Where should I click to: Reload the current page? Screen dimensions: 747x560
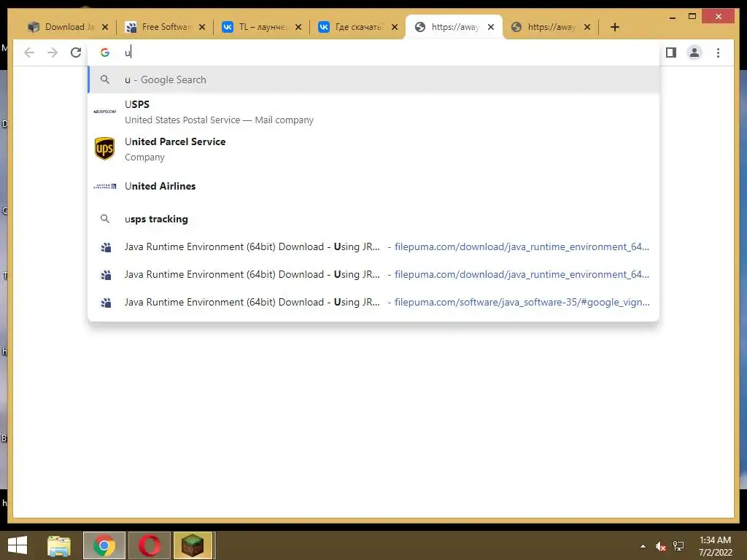pyautogui.click(x=76, y=52)
